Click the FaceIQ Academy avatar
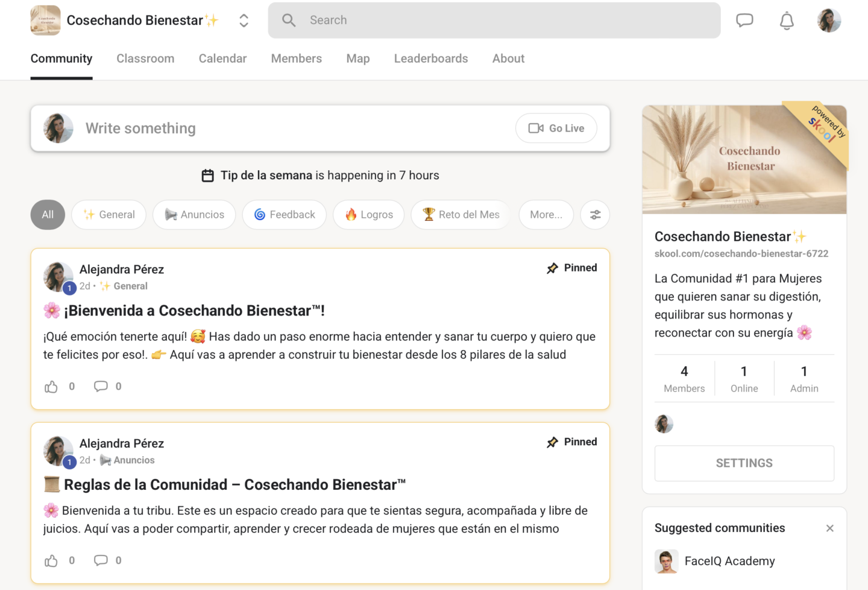 click(x=667, y=562)
